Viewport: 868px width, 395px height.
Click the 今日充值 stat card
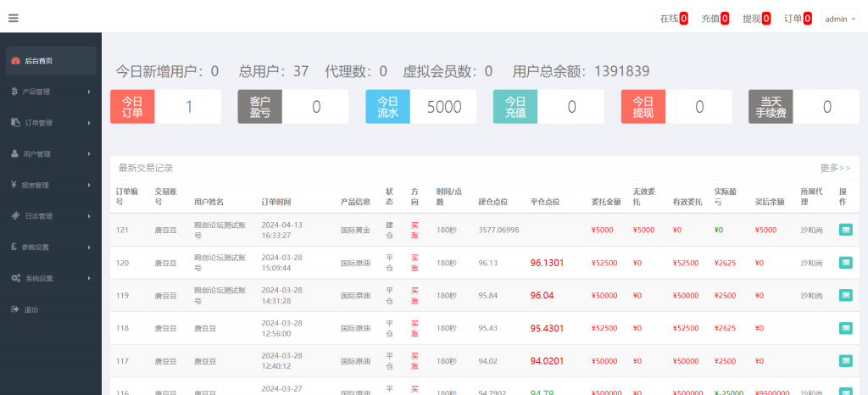(x=548, y=107)
